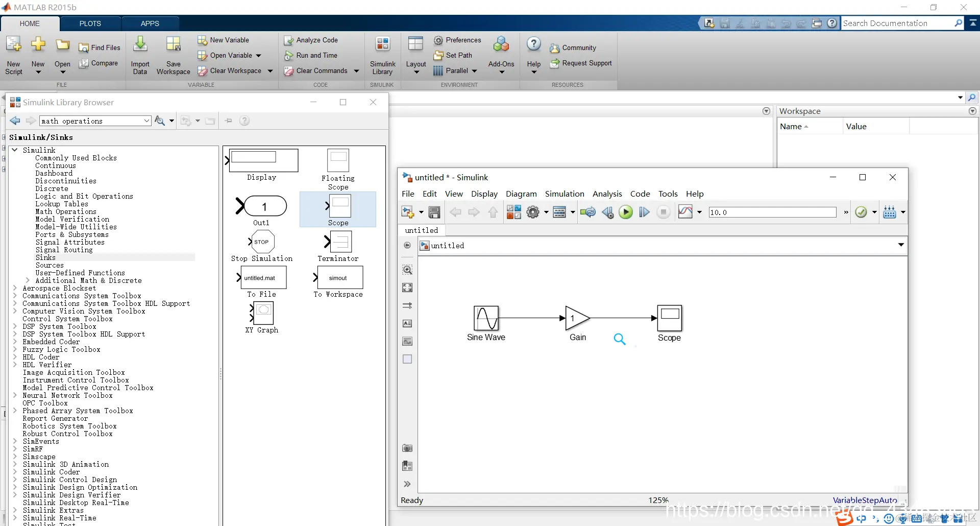
Task: Open the library search term dropdown
Action: point(146,121)
